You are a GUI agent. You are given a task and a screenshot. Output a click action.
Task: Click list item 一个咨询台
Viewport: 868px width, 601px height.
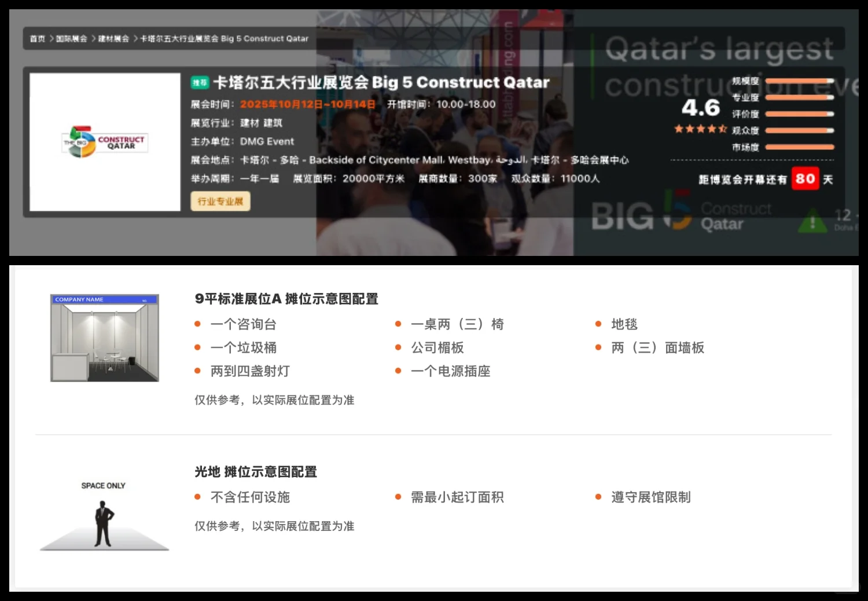point(244,324)
